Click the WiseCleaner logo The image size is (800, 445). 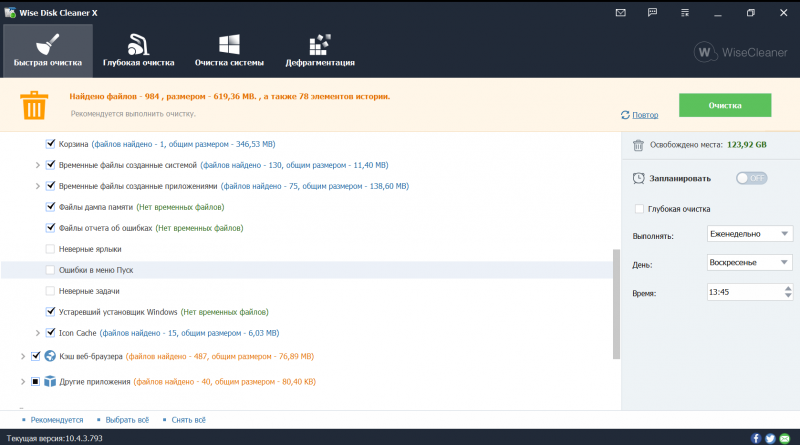tap(741, 52)
